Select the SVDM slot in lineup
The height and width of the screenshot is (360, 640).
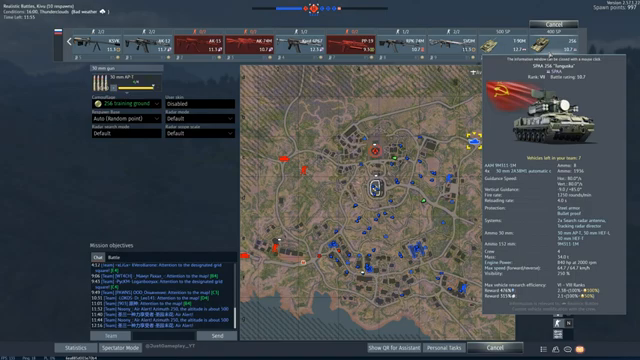[x=452, y=44]
